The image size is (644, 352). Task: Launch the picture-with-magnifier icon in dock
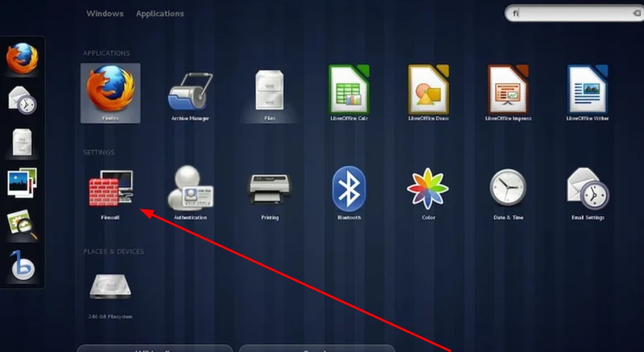pyautogui.click(x=22, y=225)
